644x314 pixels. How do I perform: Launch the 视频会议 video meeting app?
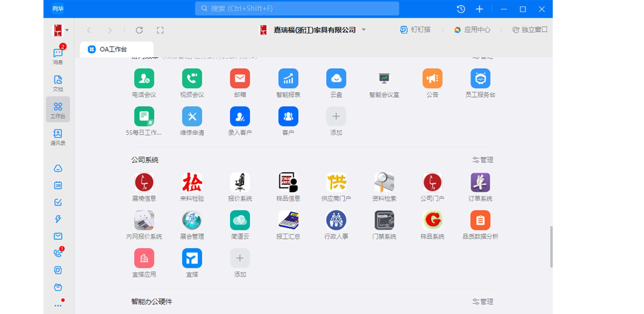tap(192, 79)
